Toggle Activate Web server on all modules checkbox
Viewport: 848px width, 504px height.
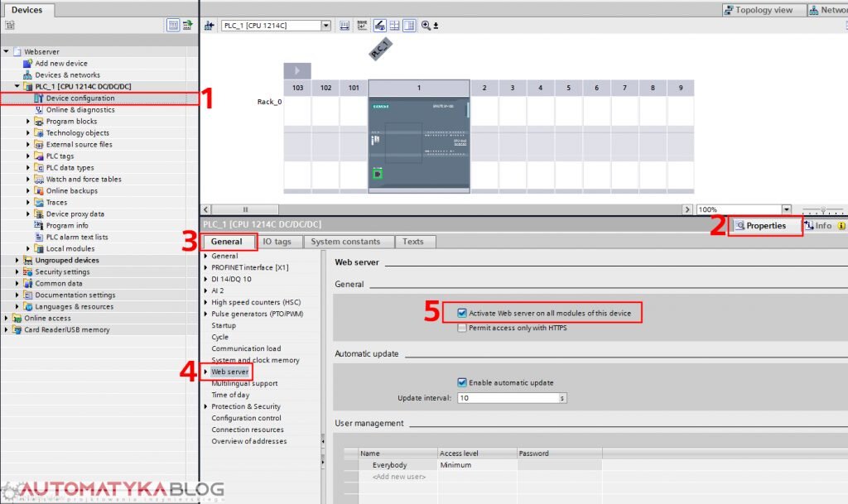click(x=462, y=314)
